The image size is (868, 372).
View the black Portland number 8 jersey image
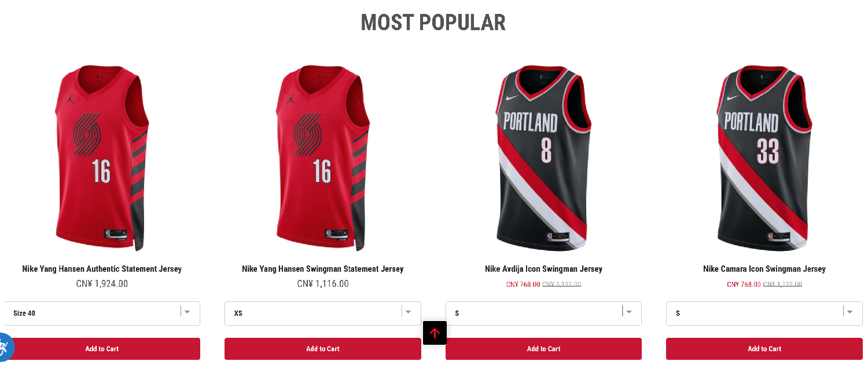(x=543, y=158)
